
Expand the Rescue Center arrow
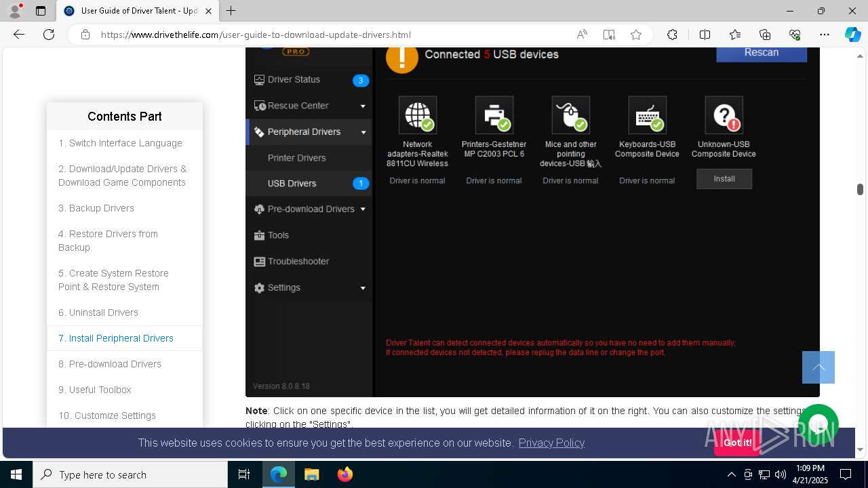coord(363,106)
